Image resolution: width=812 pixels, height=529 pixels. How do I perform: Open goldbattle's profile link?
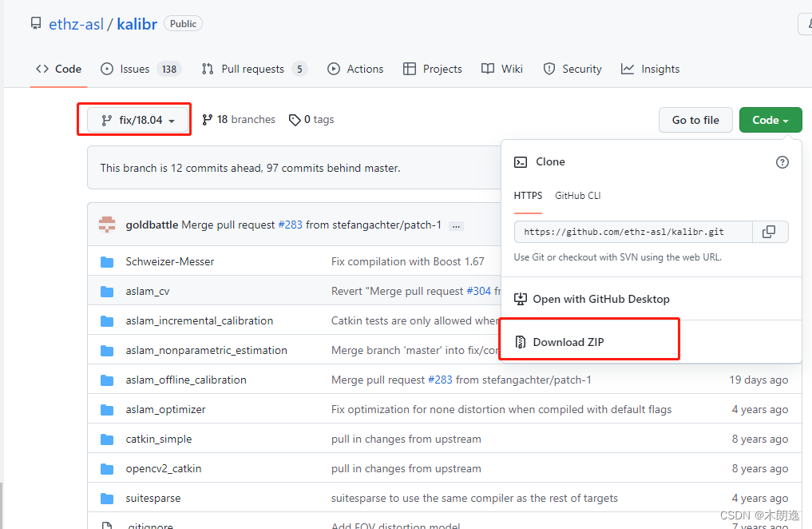(152, 225)
